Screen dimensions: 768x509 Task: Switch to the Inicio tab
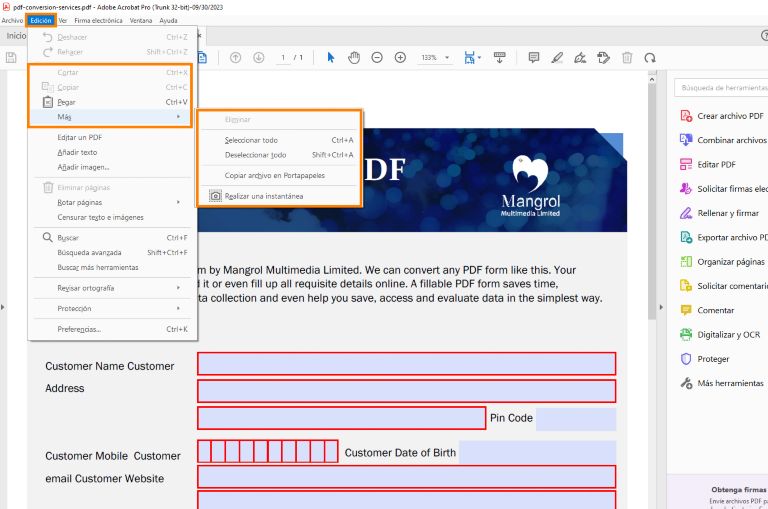(16, 36)
